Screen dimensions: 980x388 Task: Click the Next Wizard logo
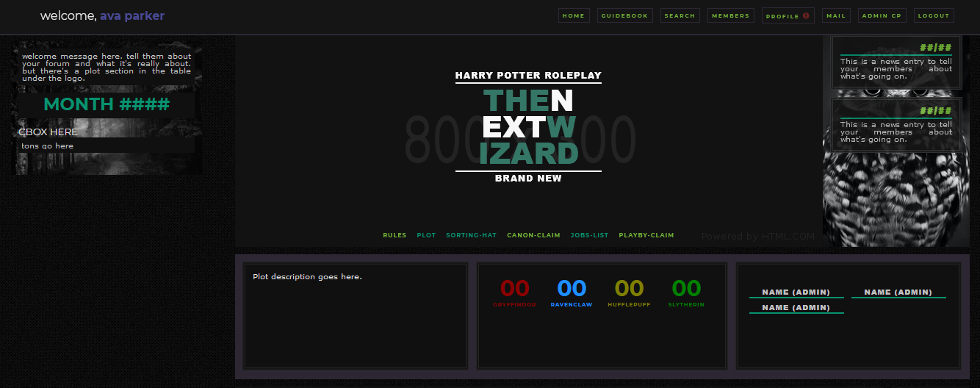(529, 126)
